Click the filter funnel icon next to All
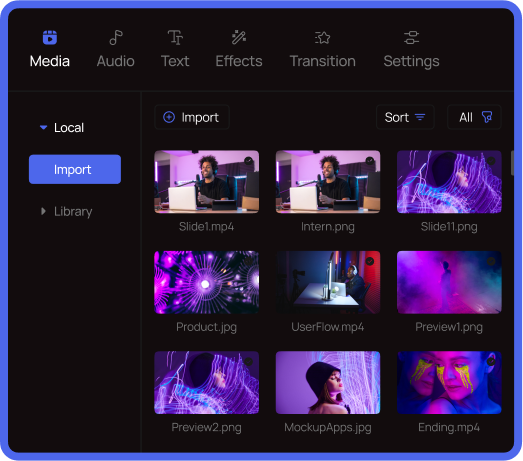The width and height of the screenshot is (523, 461). pos(487,117)
